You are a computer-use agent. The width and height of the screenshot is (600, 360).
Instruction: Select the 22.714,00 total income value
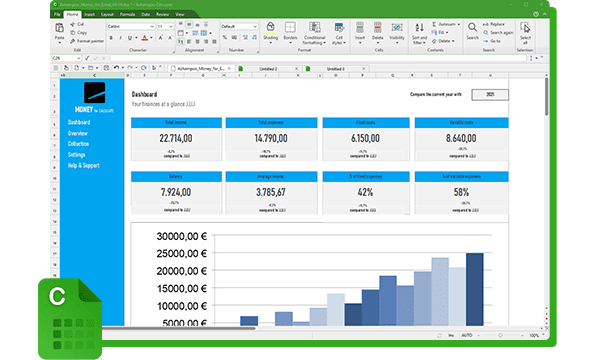(x=176, y=138)
